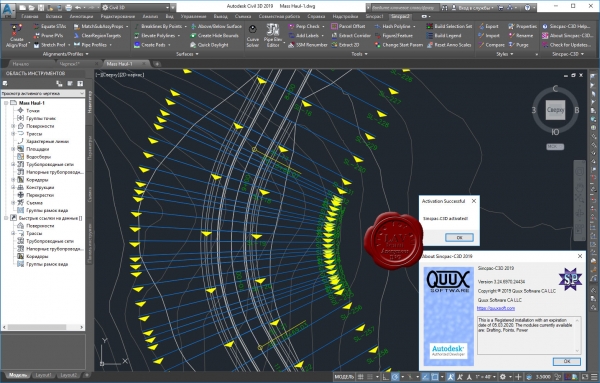The image size is (600, 383).
Task: Select the Коридоры tree item under Mass Haul-1
Action: tap(37, 179)
